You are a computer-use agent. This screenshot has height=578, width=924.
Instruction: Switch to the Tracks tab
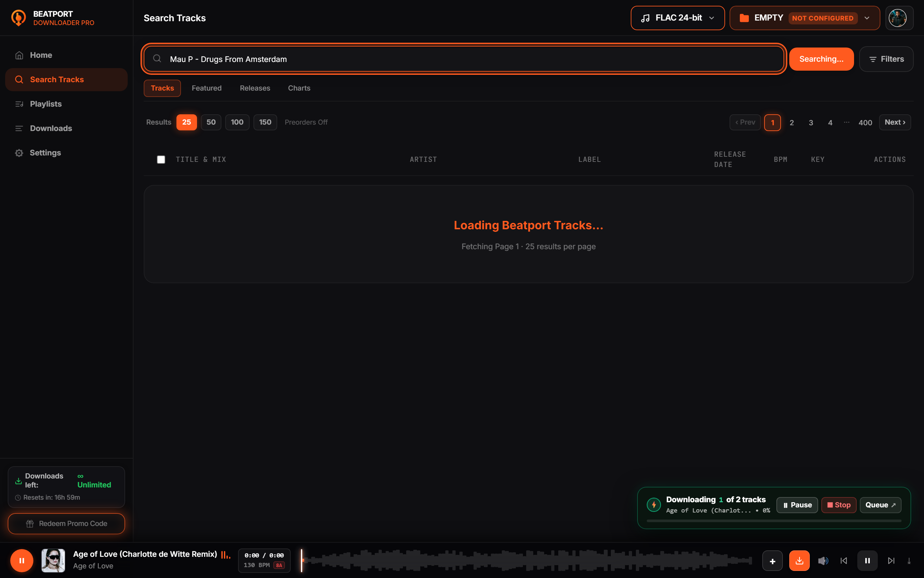tap(162, 88)
